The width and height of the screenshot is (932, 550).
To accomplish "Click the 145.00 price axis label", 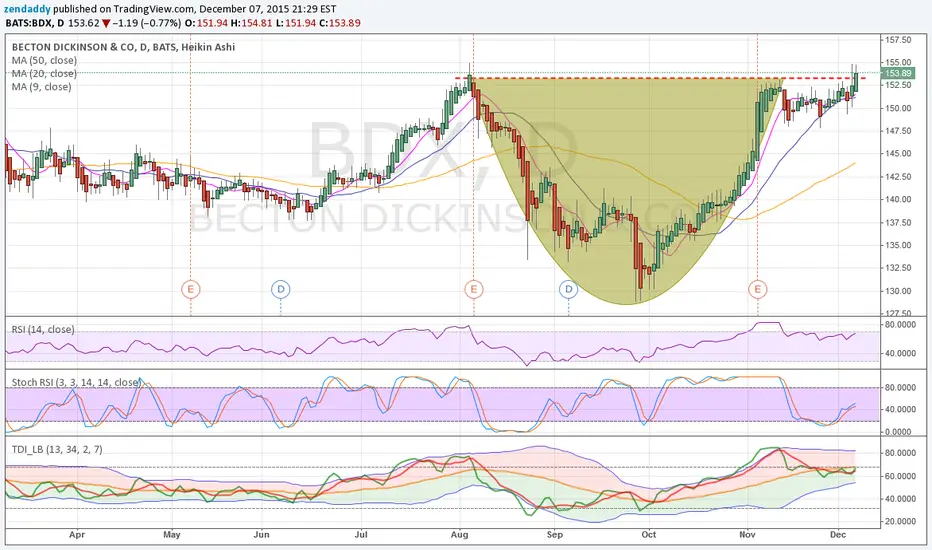I will (x=898, y=153).
